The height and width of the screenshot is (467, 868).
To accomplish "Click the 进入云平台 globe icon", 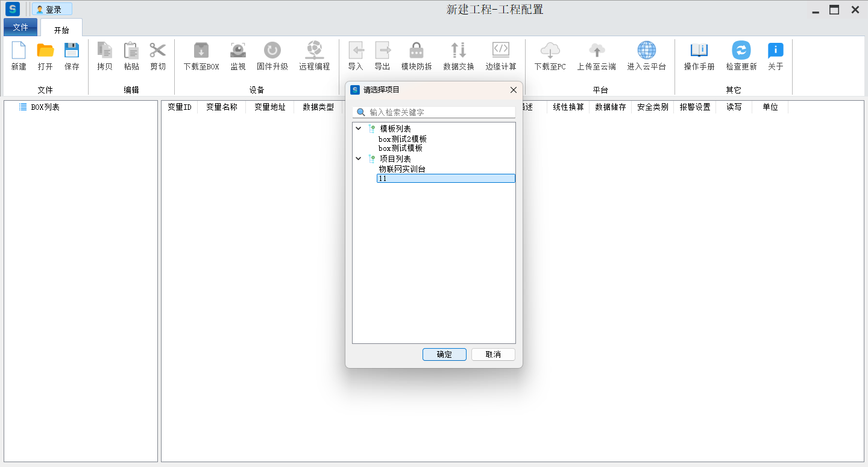I will (646, 51).
